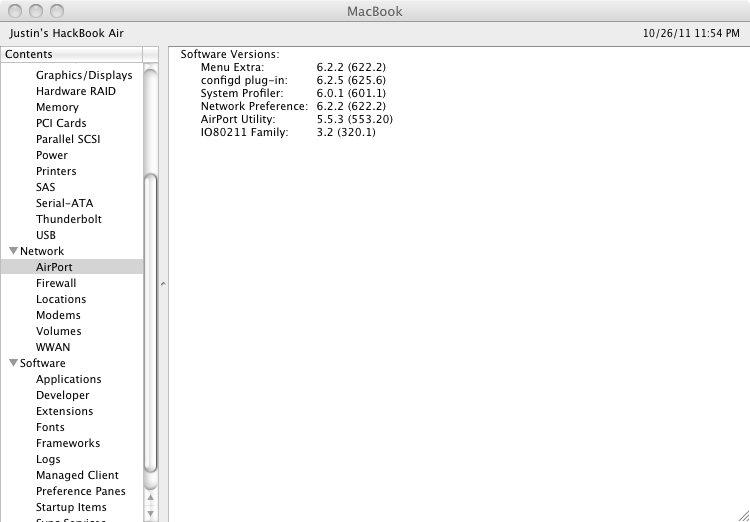Click AirPort Utility version 5.5.3 (553.20)
750x522 pixels.
[354, 119]
